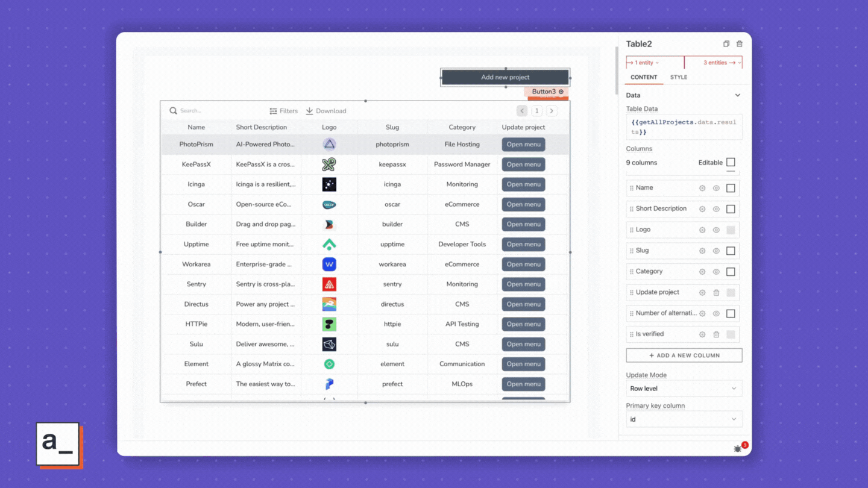Toggle Editable checkbox for all columns

(x=731, y=162)
